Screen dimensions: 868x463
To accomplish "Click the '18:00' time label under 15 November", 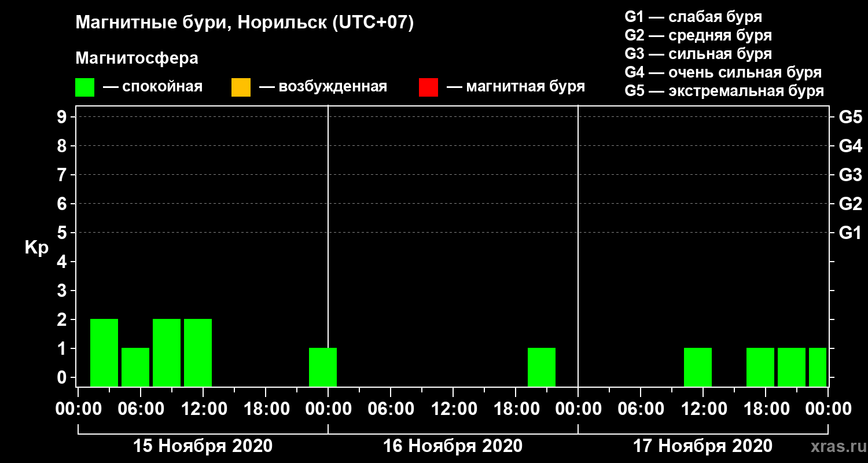I will [x=266, y=409].
